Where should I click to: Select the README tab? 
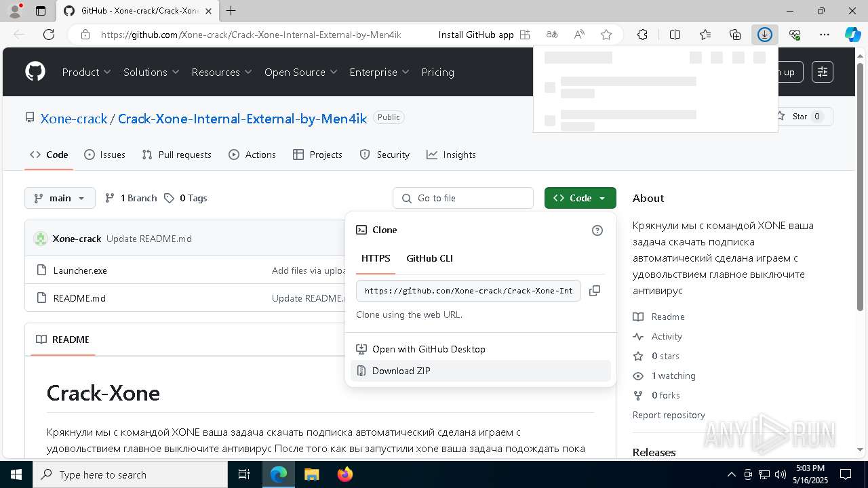tap(62, 340)
